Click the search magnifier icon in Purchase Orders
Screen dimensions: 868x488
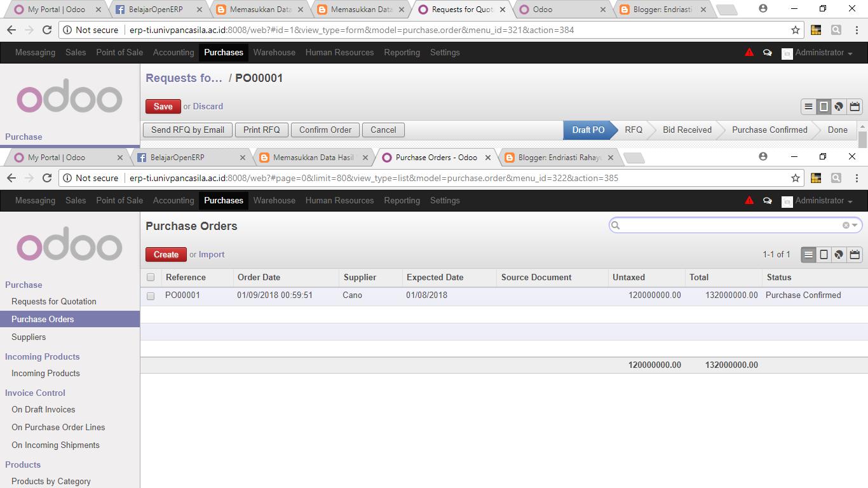coord(615,225)
